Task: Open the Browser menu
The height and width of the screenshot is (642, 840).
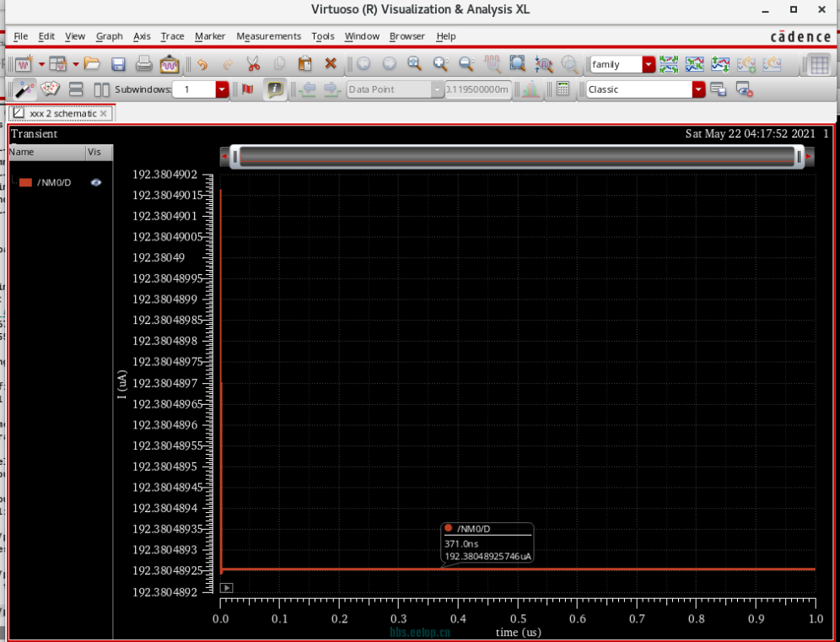Action: tap(407, 36)
